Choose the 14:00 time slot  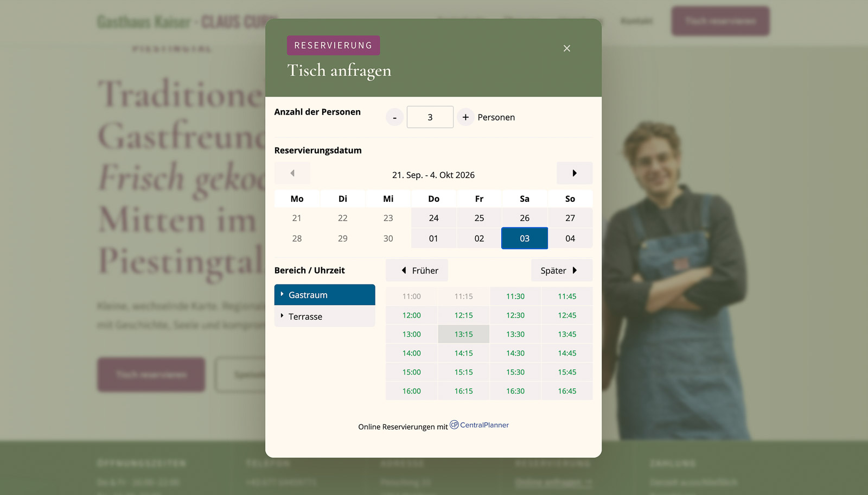[x=412, y=353]
